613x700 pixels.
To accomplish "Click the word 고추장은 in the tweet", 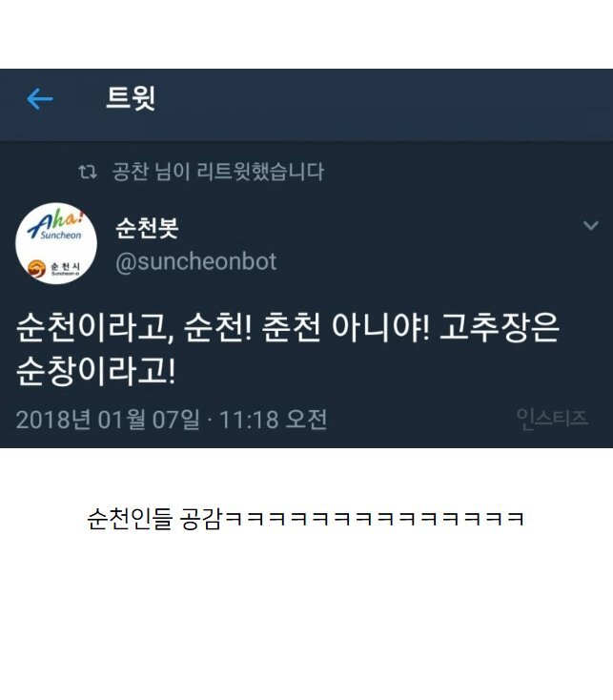I will pos(500,327).
